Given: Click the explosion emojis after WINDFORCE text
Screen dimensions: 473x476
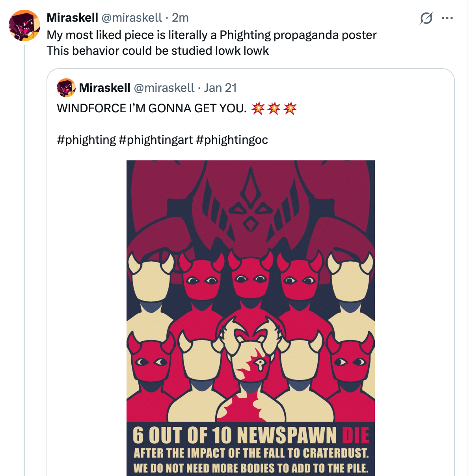Looking at the screenshot, I should pyautogui.click(x=274, y=108).
